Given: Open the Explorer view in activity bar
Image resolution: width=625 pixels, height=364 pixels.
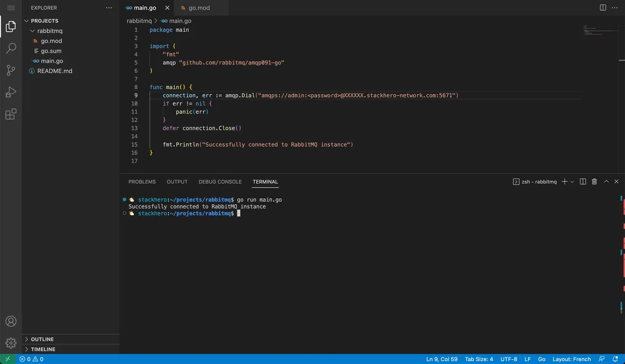Looking at the screenshot, I should click(x=11, y=27).
